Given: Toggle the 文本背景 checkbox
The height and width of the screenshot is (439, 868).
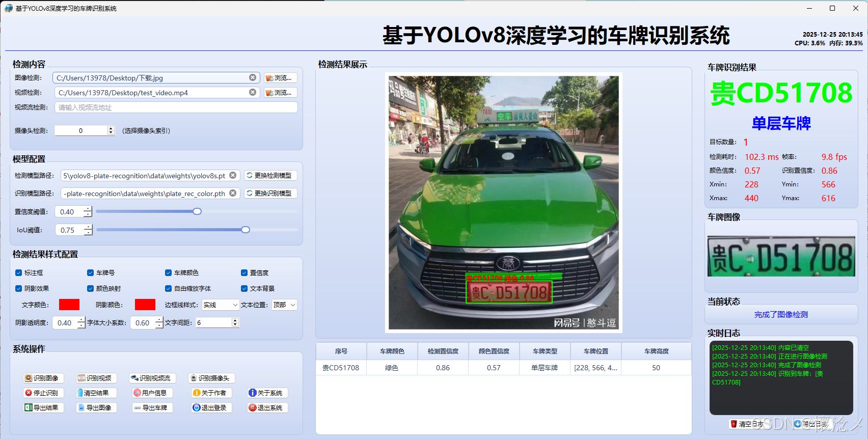Looking at the screenshot, I should point(244,288).
